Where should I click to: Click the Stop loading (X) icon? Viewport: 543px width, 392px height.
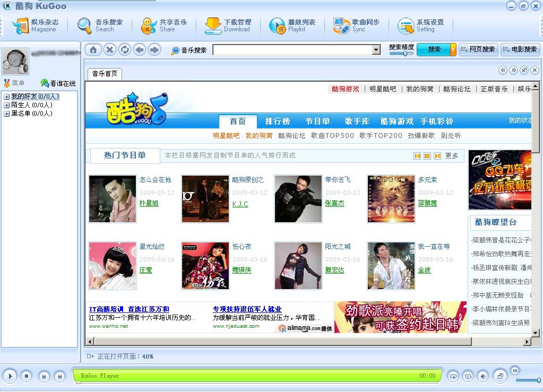point(109,50)
